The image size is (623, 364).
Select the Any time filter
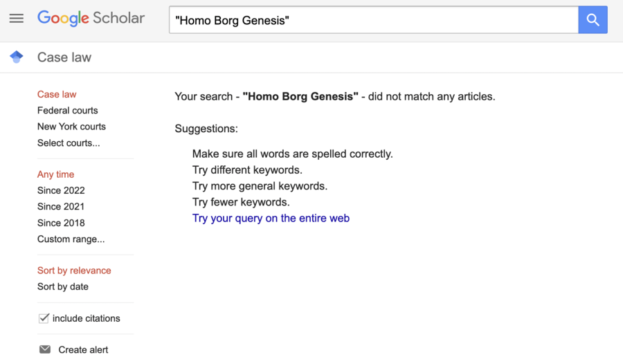point(55,174)
